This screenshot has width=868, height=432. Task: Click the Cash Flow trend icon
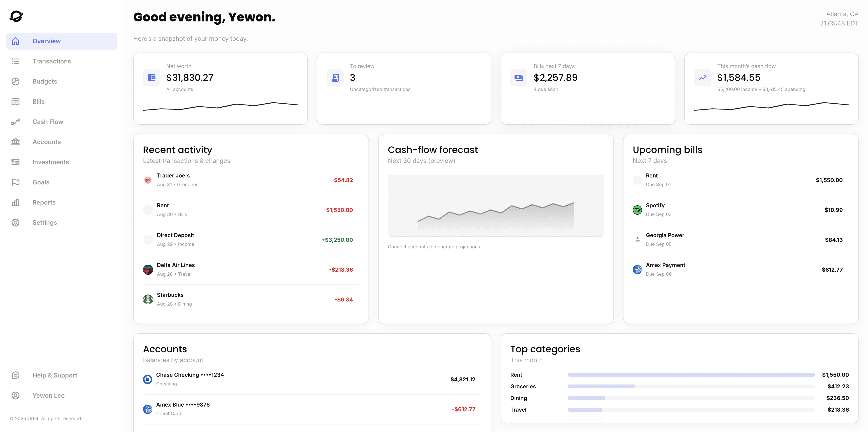(x=16, y=122)
